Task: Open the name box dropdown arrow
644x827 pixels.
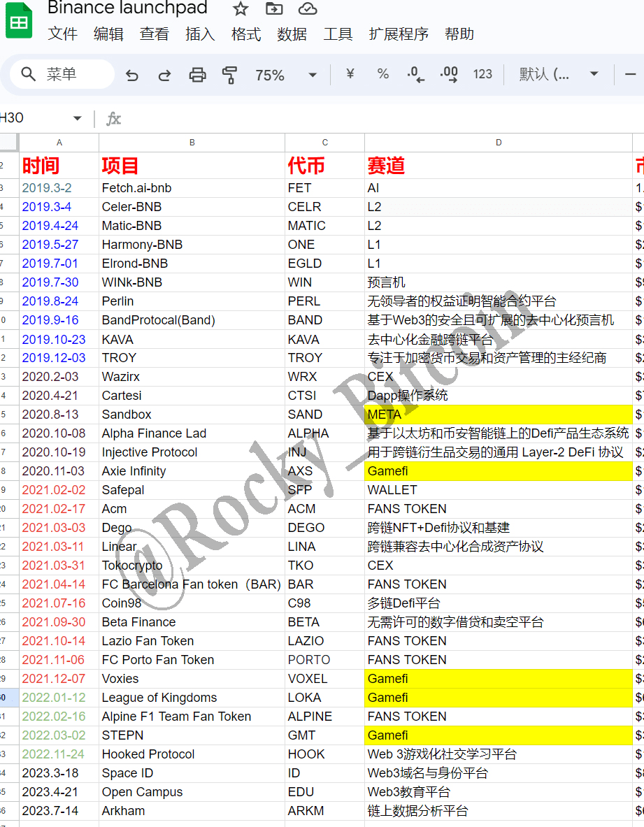Action: click(x=77, y=118)
